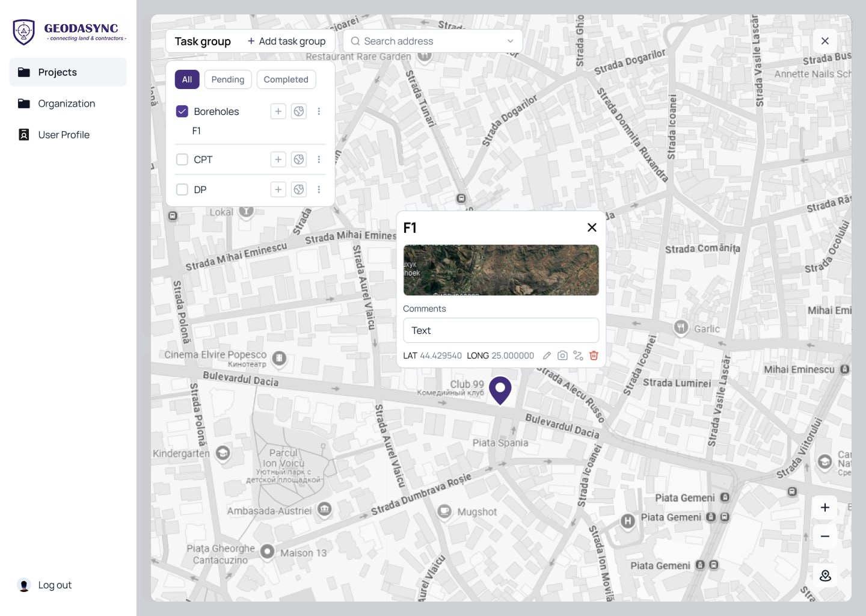Viewport: 866px width, 616px height.
Task: Click the globe icon beside Boreholes
Action: pos(299,111)
